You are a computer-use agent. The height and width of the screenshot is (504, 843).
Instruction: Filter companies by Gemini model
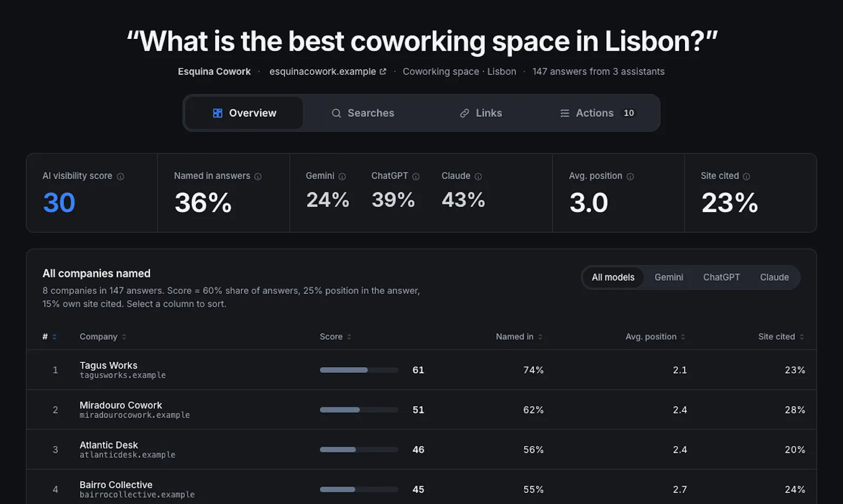point(669,277)
